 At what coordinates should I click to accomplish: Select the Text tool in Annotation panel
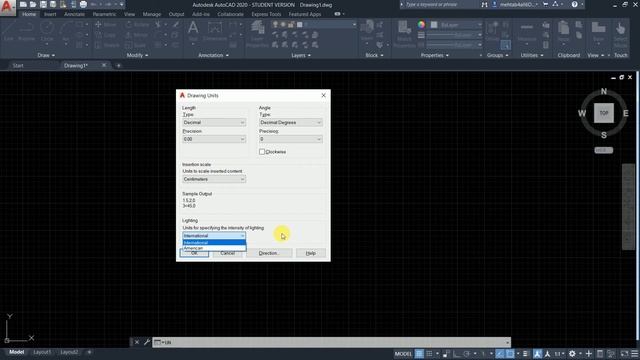click(x=193, y=30)
